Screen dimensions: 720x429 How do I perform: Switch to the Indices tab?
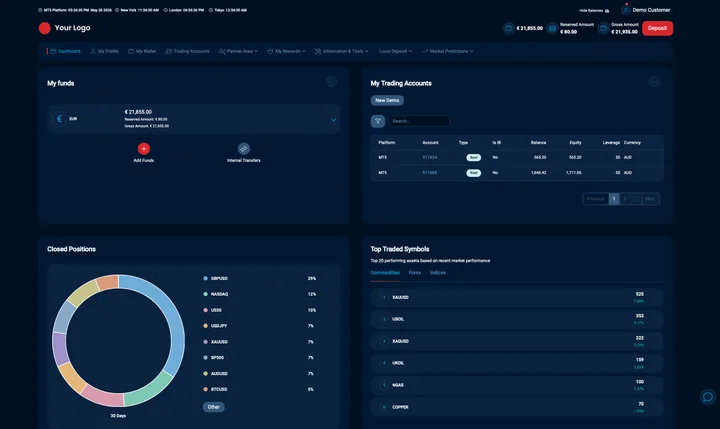[x=438, y=273]
